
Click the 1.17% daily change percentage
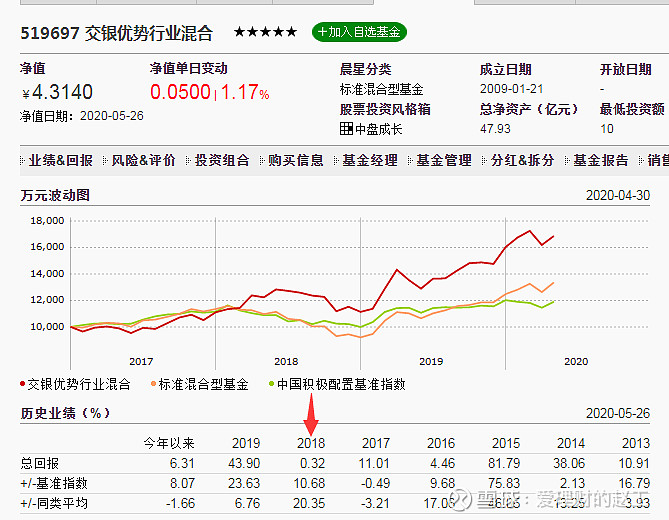tap(245, 92)
